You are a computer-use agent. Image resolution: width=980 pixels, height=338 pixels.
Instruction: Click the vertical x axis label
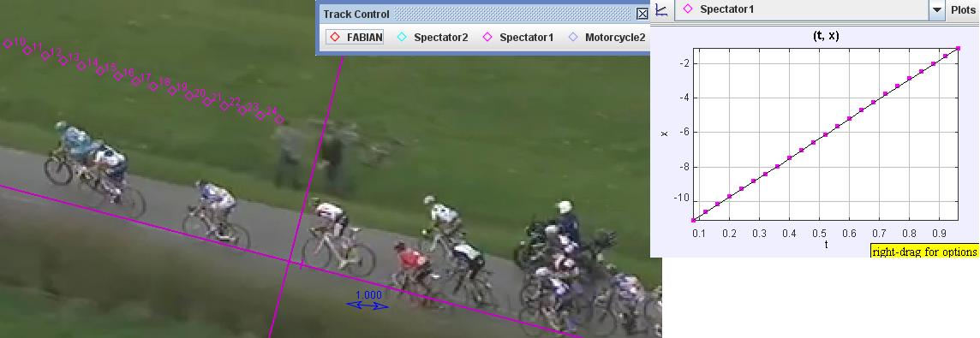(664, 133)
